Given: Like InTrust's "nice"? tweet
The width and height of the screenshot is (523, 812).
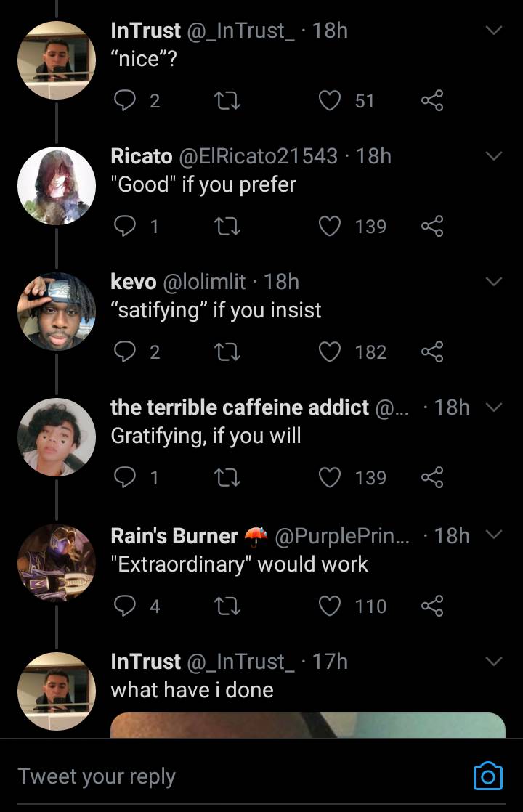Looking at the screenshot, I should click(x=331, y=100).
